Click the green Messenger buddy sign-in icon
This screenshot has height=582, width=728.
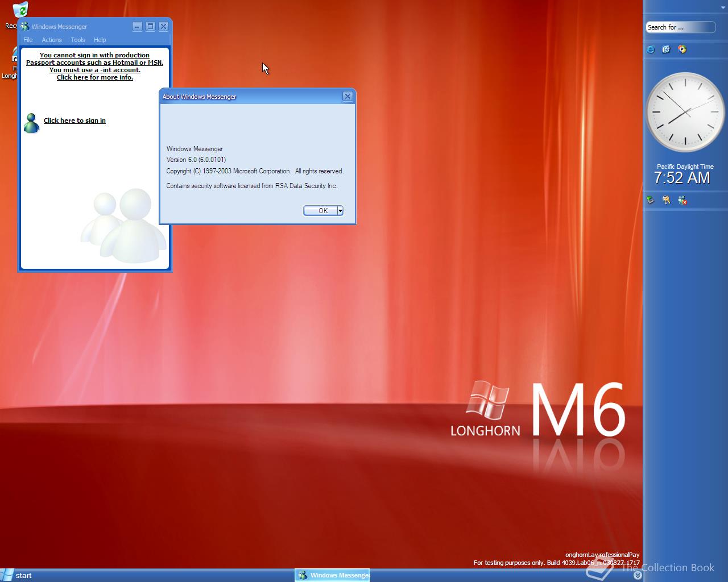pyautogui.click(x=31, y=123)
